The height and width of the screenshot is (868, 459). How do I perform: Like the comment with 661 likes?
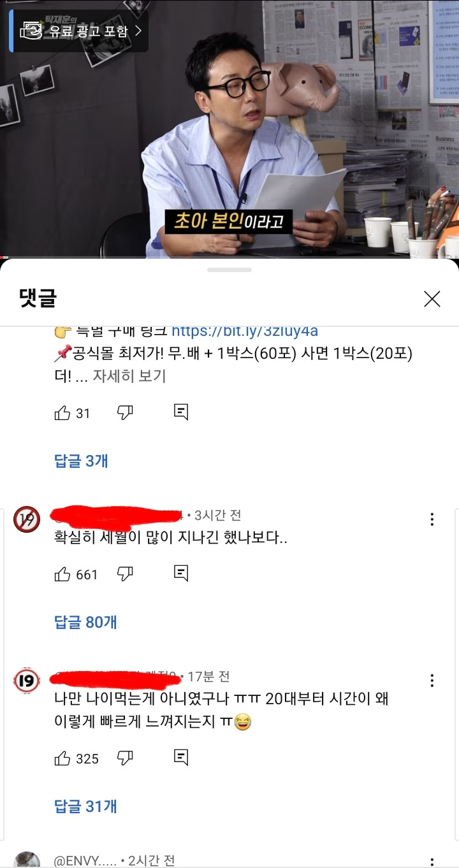(x=62, y=574)
